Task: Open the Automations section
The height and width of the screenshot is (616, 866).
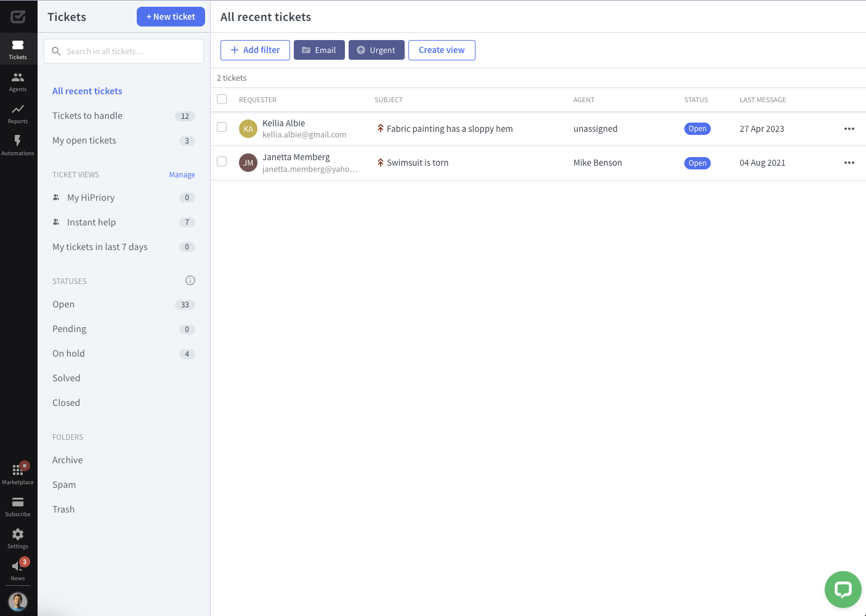Action: pos(18,145)
